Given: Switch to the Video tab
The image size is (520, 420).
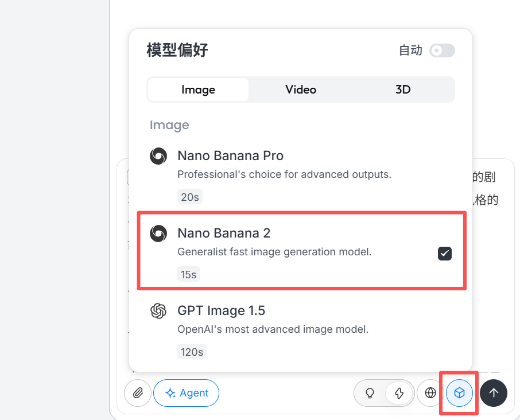Looking at the screenshot, I should 301,90.
